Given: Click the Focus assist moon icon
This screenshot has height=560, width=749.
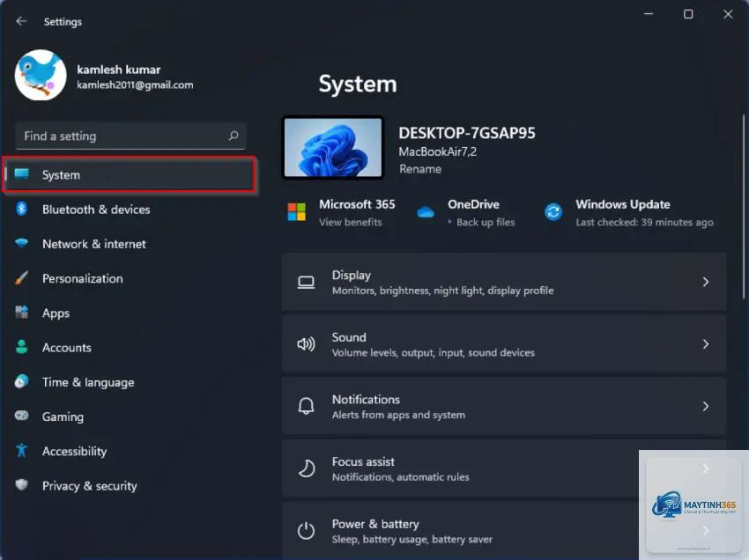Looking at the screenshot, I should pos(307,468).
